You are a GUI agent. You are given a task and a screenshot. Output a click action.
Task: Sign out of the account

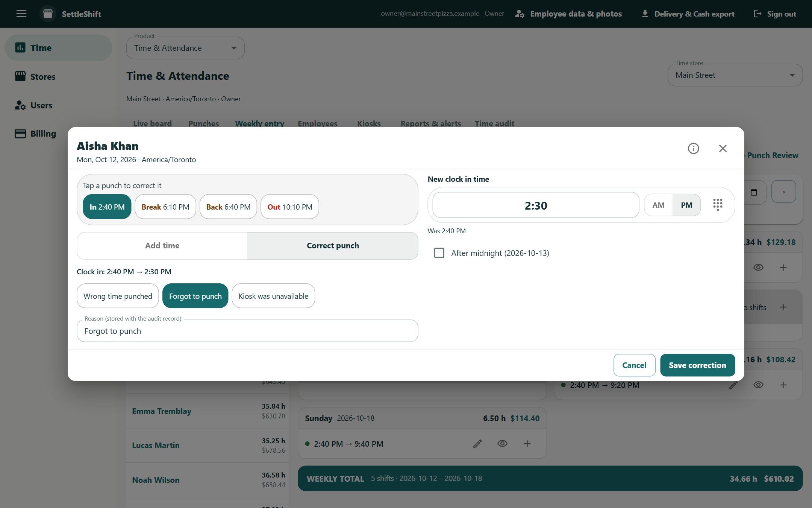pyautogui.click(x=775, y=14)
